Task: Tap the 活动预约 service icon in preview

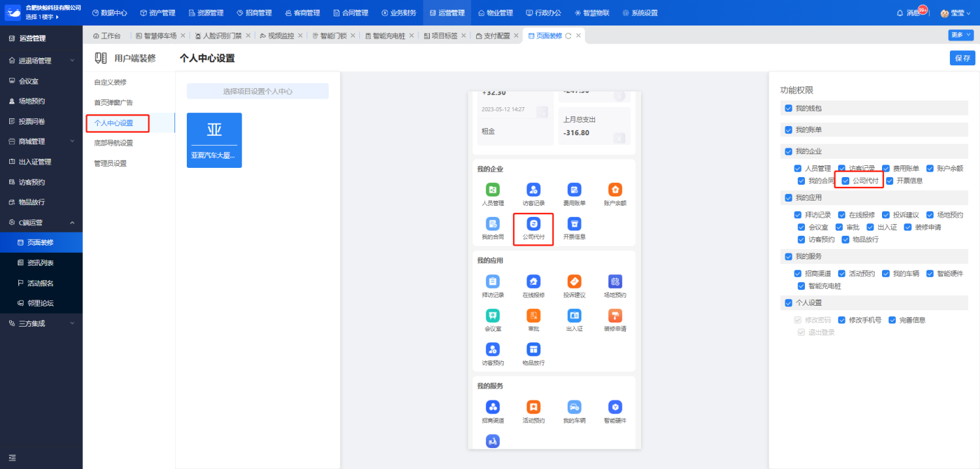Action: [533, 407]
